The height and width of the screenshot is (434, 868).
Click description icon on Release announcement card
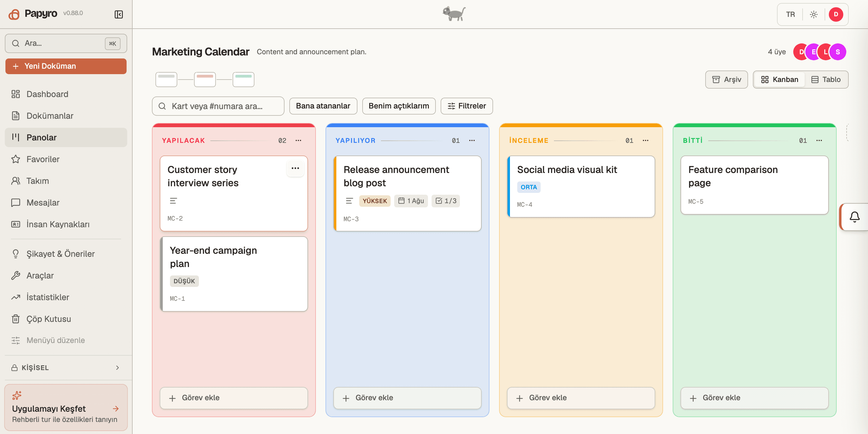pos(349,201)
